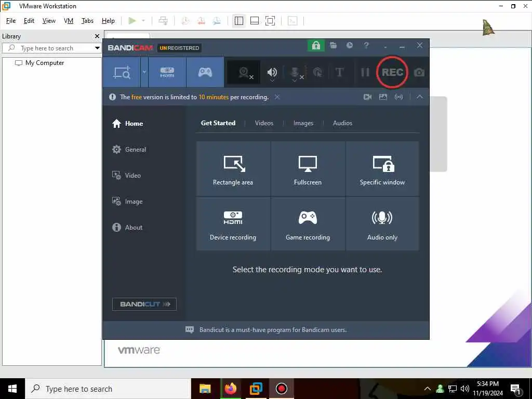Toggle the text overlay T icon
Screen dimensions: 532x399
tap(339, 72)
